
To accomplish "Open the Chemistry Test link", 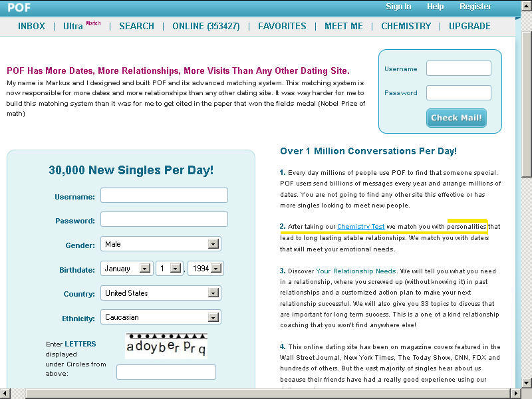I will (x=360, y=227).
